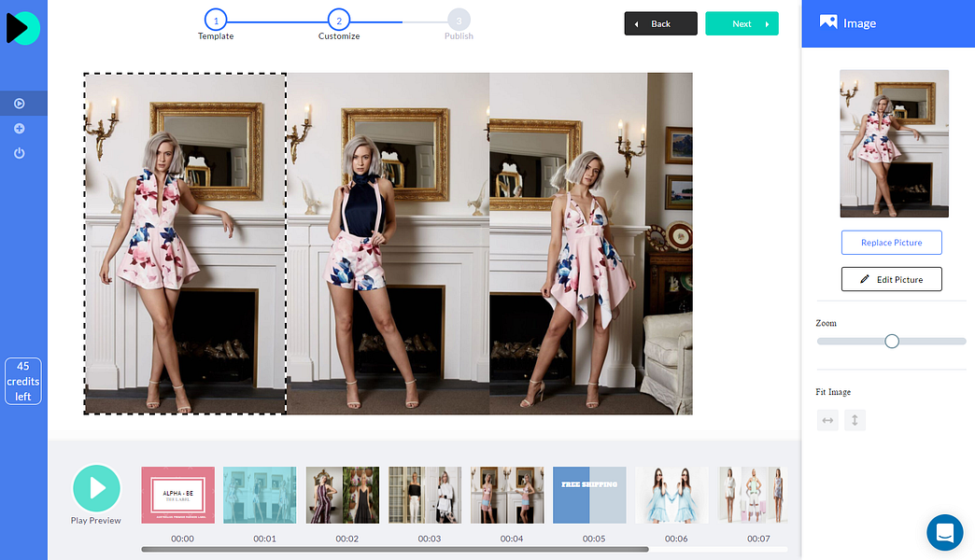Click the Next button
This screenshot has height=560, width=975.
click(x=742, y=23)
